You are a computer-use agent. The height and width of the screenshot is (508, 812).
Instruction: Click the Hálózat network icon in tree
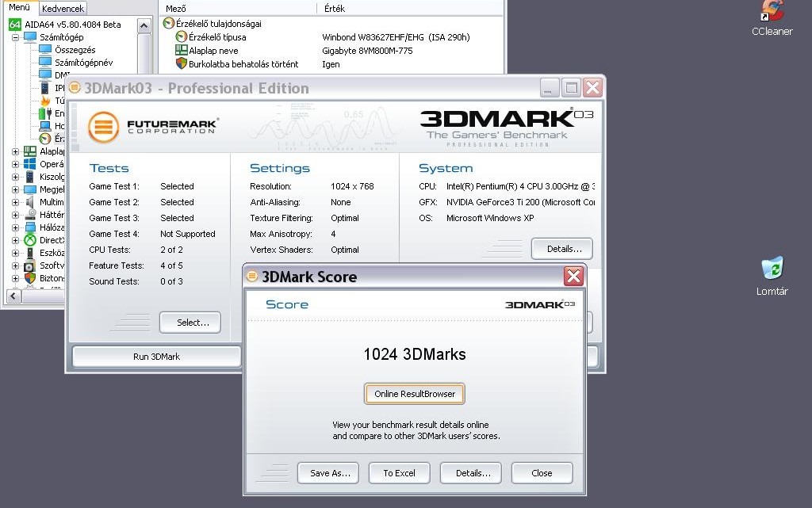(x=30, y=227)
